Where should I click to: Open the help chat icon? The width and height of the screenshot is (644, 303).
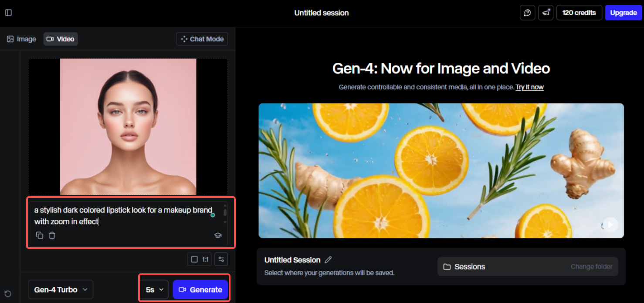(527, 13)
